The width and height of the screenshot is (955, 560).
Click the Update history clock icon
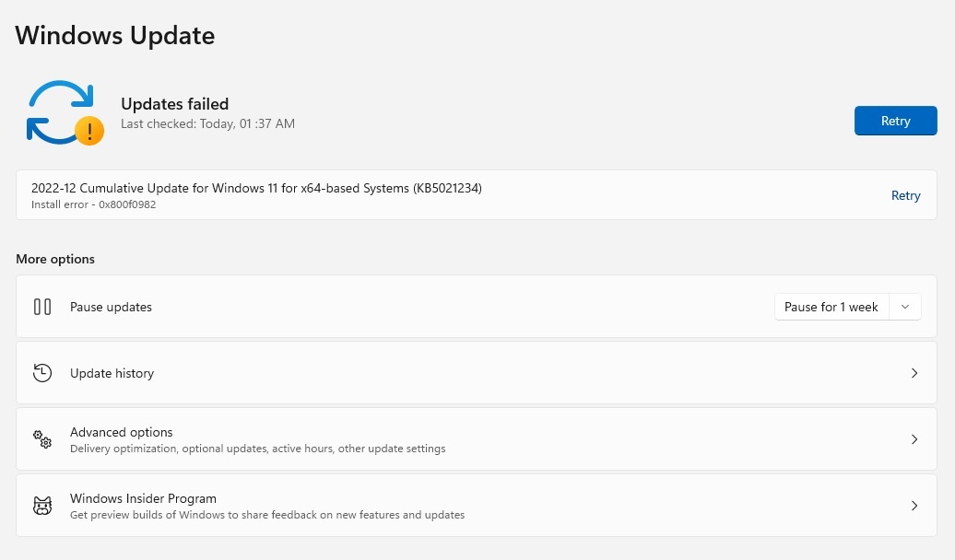click(42, 373)
